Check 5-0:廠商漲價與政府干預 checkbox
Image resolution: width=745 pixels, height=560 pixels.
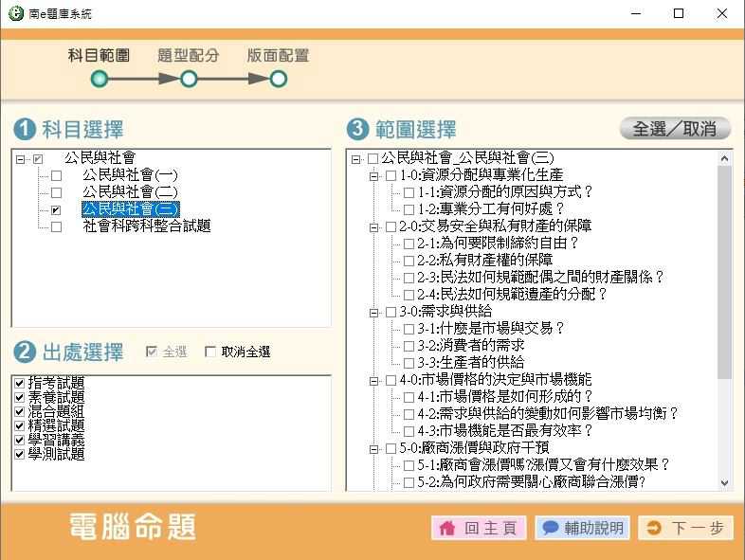click(391, 448)
